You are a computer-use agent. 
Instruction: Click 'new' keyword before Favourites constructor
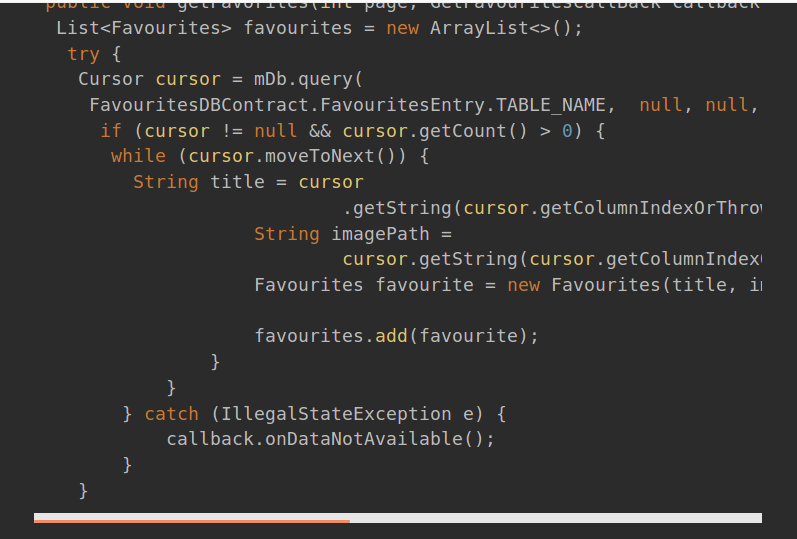(x=524, y=285)
